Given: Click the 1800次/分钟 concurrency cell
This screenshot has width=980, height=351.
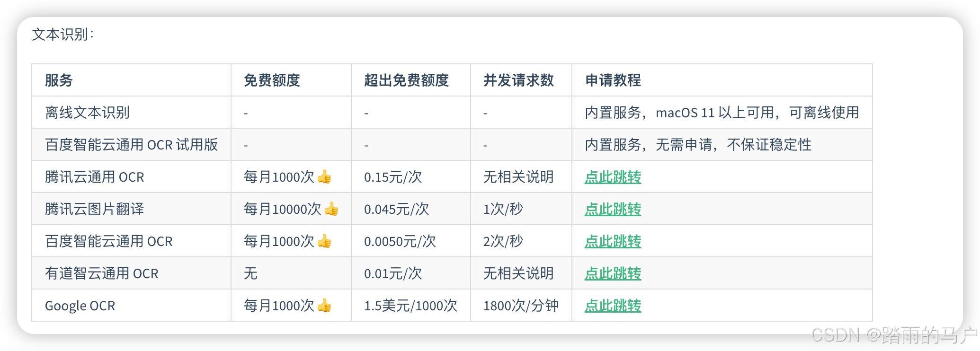Looking at the screenshot, I should 521,306.
